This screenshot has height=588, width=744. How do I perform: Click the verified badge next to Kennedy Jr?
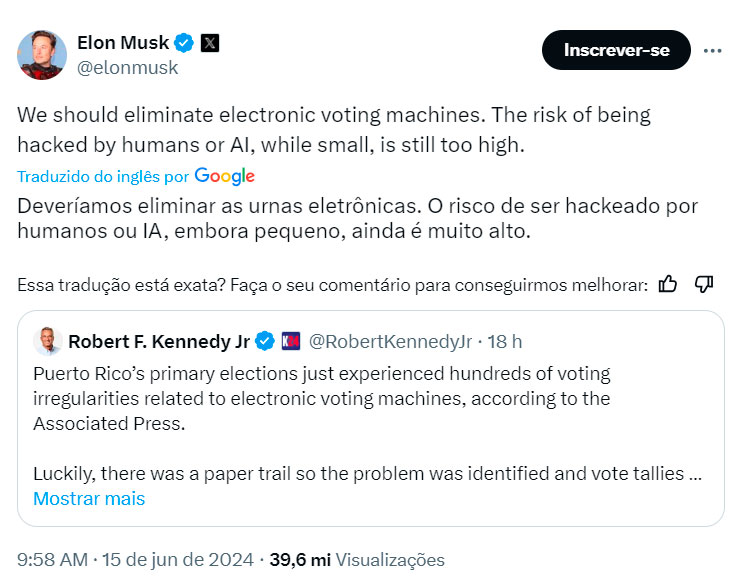(264, 341)
